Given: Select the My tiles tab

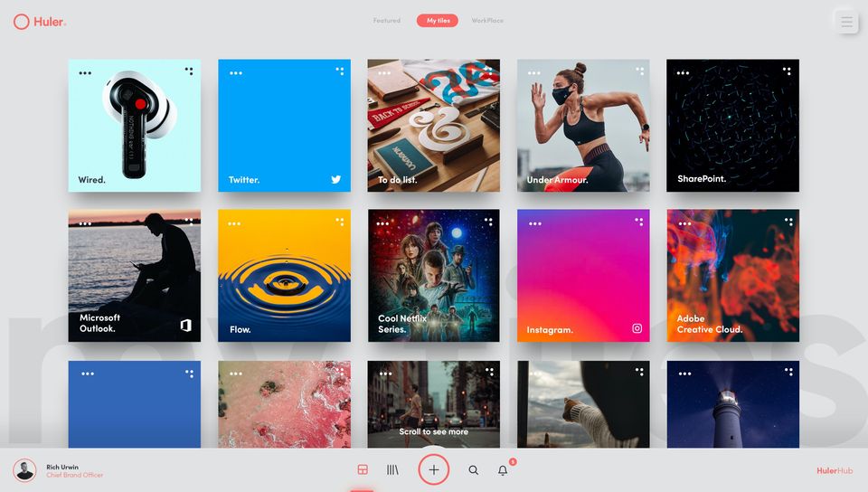Looking at the screenshot, I should point(438,21).
